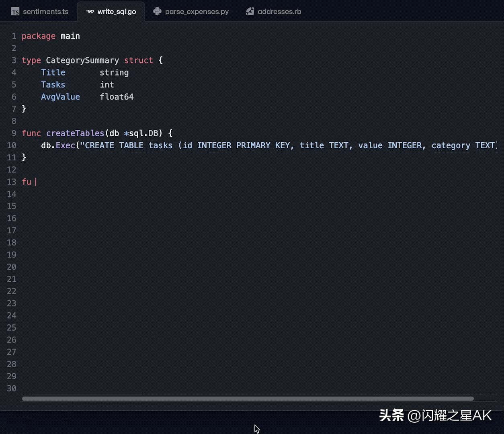The image size is (504, 434).
Task: Click the Exec method call on line 10
Action: point(66,145)
